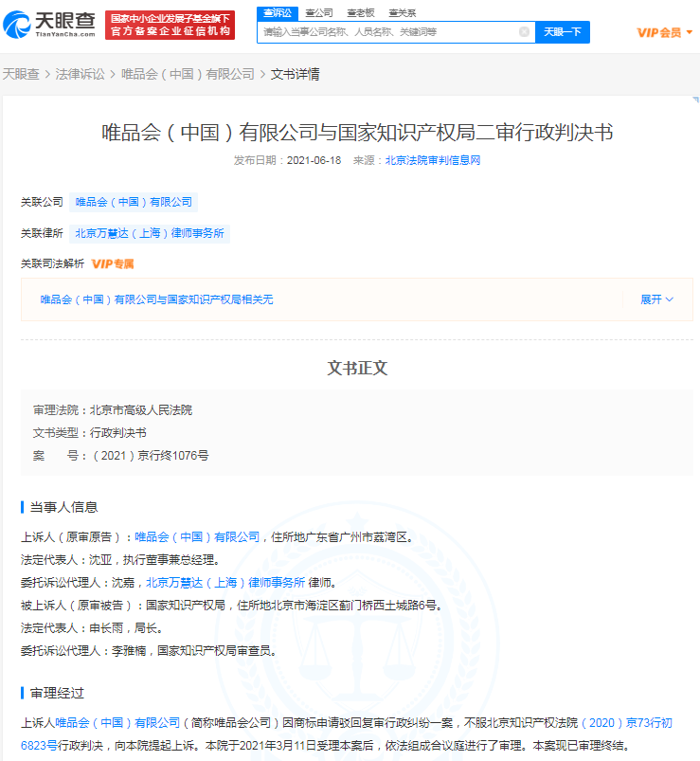The width and height of the screenshot is (700, 761).
Task: Click the 当事人信息 section heading
Action: [63, 507]
